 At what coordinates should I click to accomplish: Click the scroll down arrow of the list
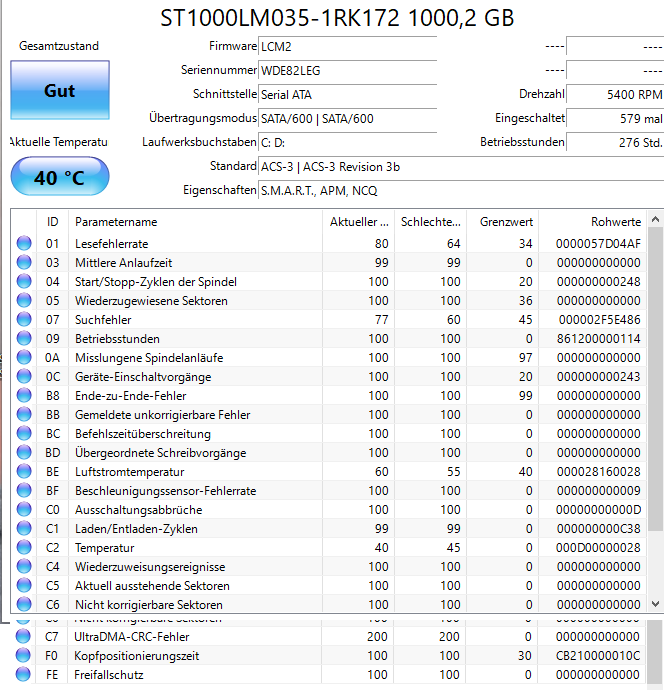[655, 604]
